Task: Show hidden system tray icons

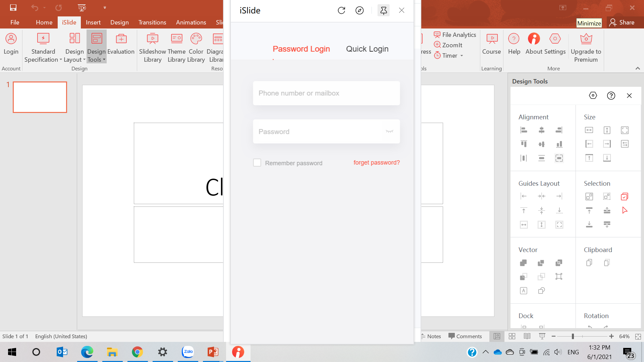Action: point(485,352)
